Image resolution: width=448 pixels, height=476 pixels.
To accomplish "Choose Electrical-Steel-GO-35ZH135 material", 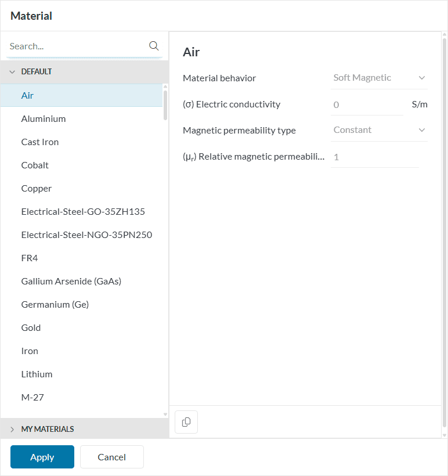I will pos(83,211).
